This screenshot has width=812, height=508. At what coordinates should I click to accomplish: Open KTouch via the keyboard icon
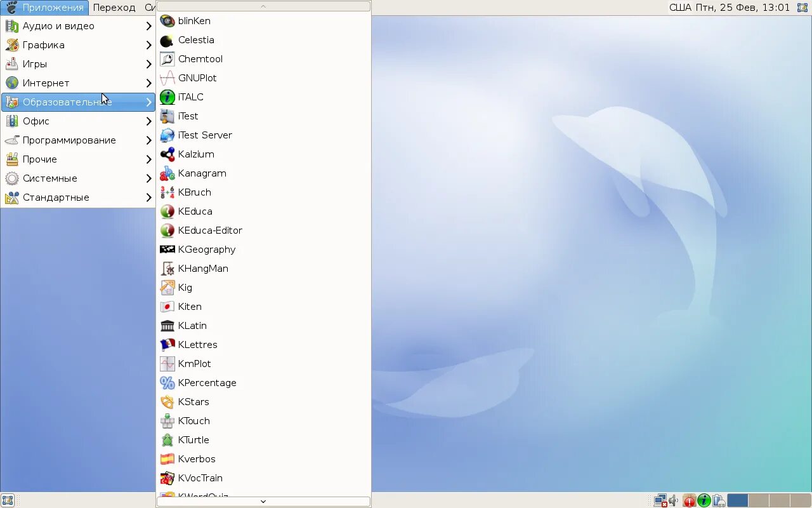167,421
